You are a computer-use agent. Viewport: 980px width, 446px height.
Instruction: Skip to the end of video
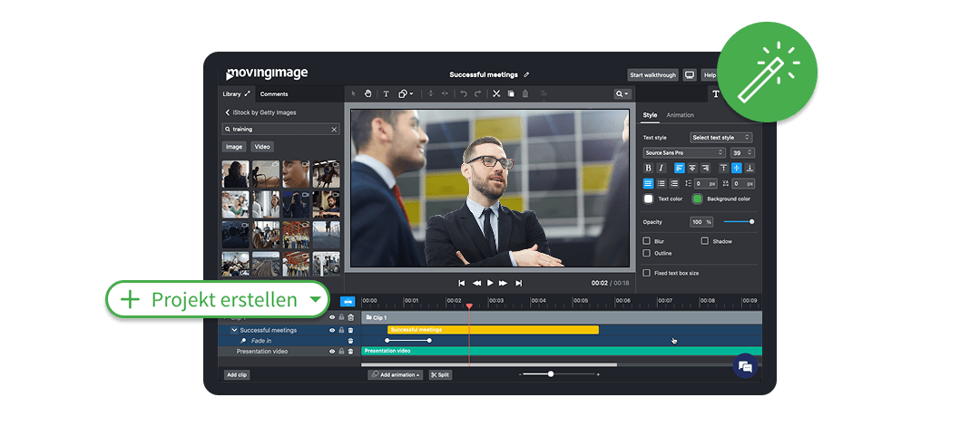pos(518,283)
